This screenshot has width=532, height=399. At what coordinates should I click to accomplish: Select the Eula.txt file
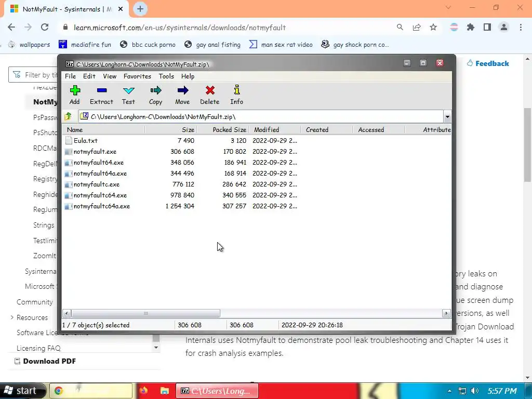pyautogui.click(x=86, y=140)
